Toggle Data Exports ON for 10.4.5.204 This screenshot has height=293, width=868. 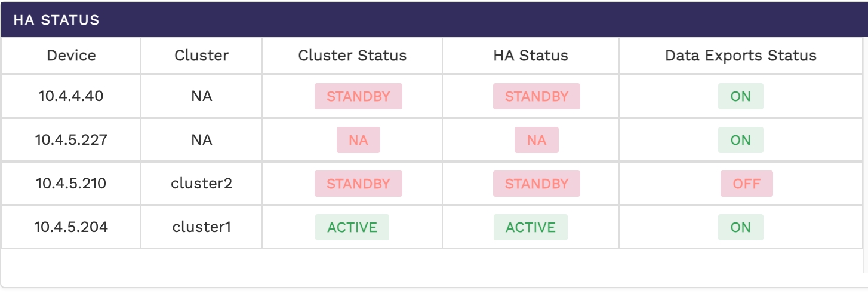click(740, 227)
